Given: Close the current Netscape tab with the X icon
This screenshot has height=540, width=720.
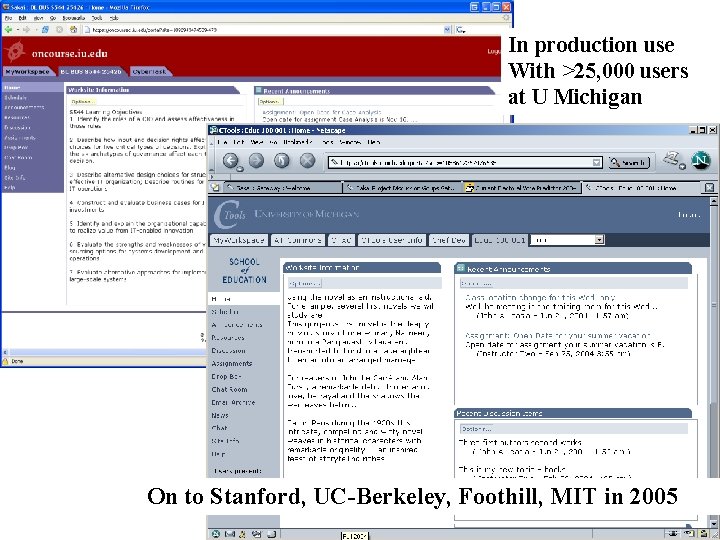Looking at the screenshot, I should [709, 187].
